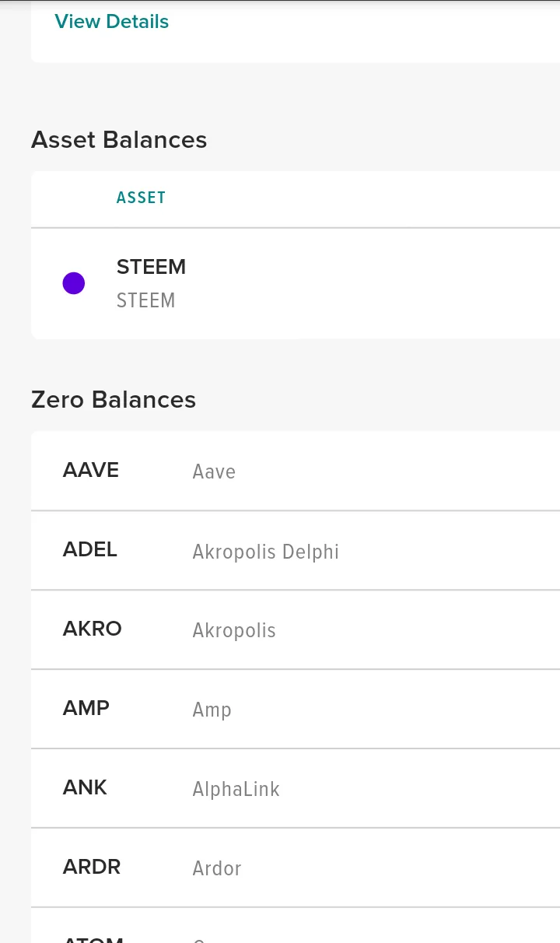The image size is (560, 943).
Task: Select the AlphaLink asset name
Action: tap(236, 789)
